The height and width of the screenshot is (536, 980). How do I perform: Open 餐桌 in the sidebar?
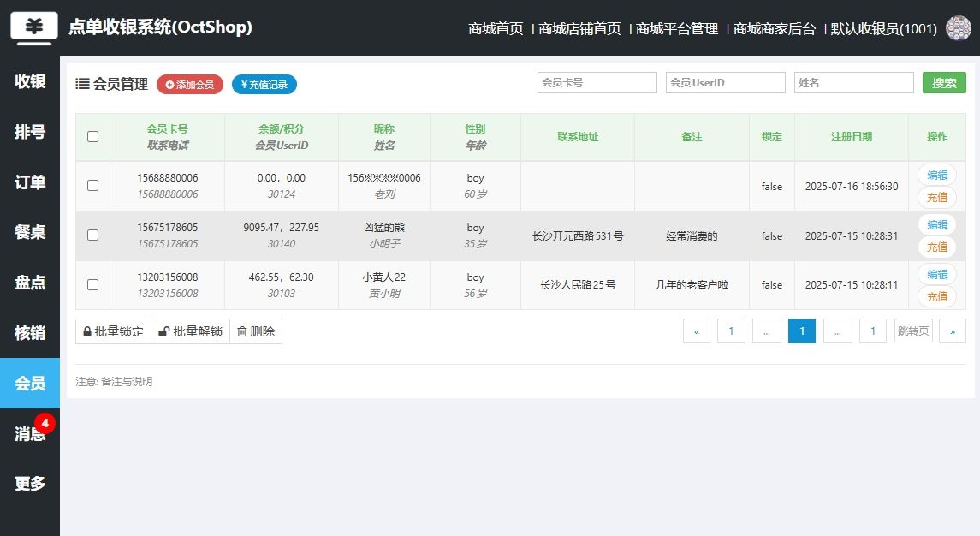[x=30, y=232]
